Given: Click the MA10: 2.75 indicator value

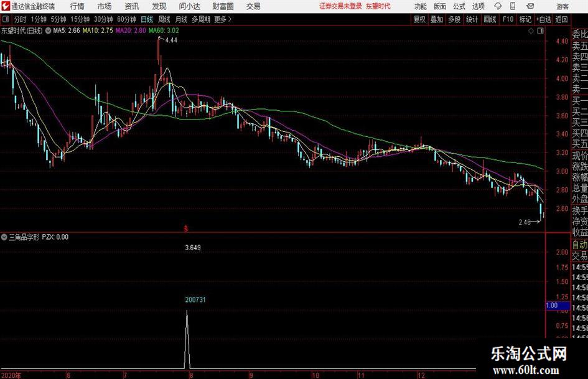Looking at the screenshot, I should (98, 30).
